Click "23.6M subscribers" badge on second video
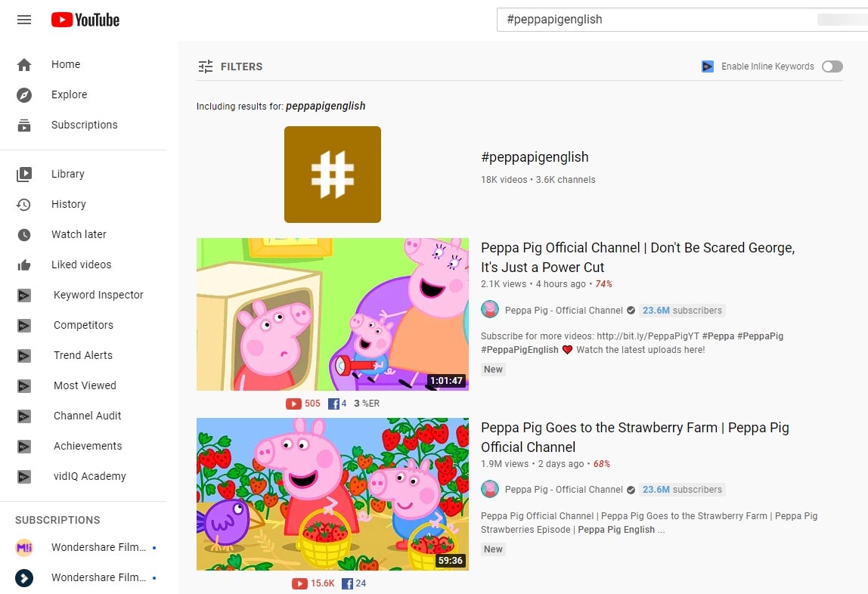 coord(682,490)
